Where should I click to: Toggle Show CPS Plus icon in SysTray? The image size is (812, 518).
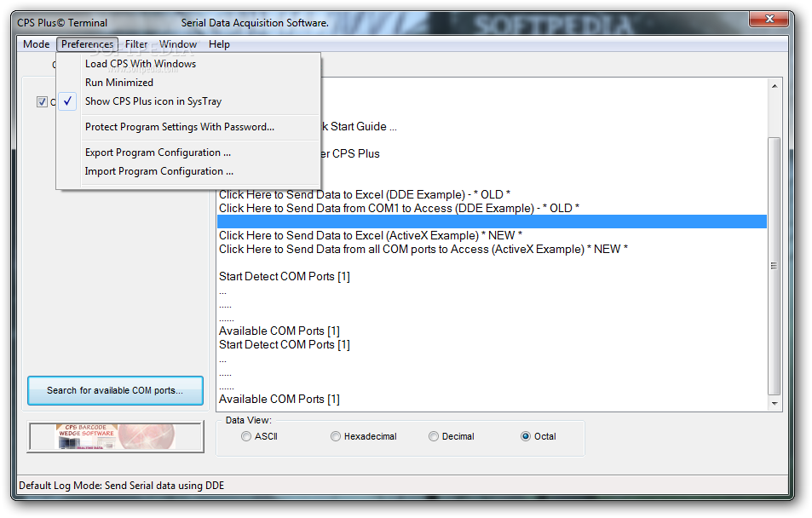click(x=188, y=101)
